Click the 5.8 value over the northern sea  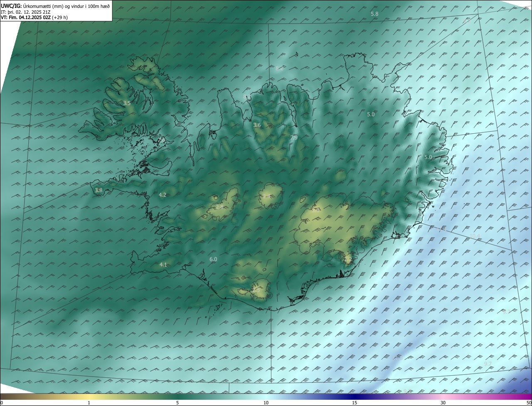click(x=374, y=14)
